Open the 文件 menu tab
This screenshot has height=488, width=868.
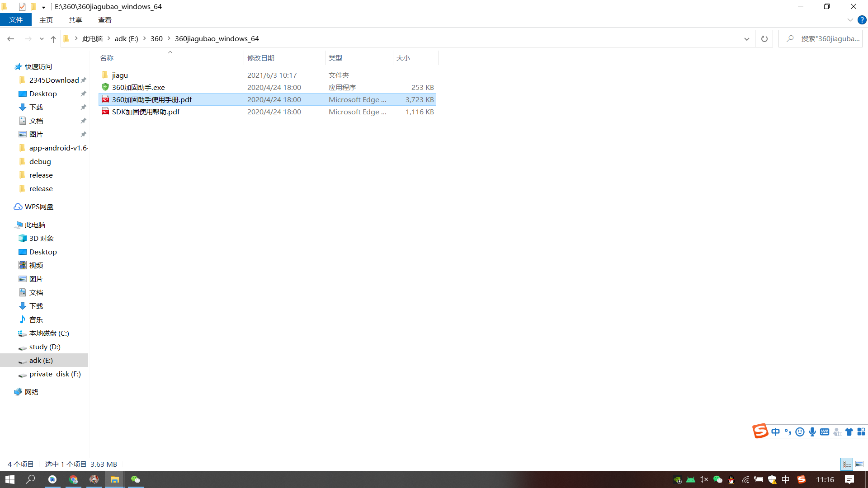click(16, 20)
